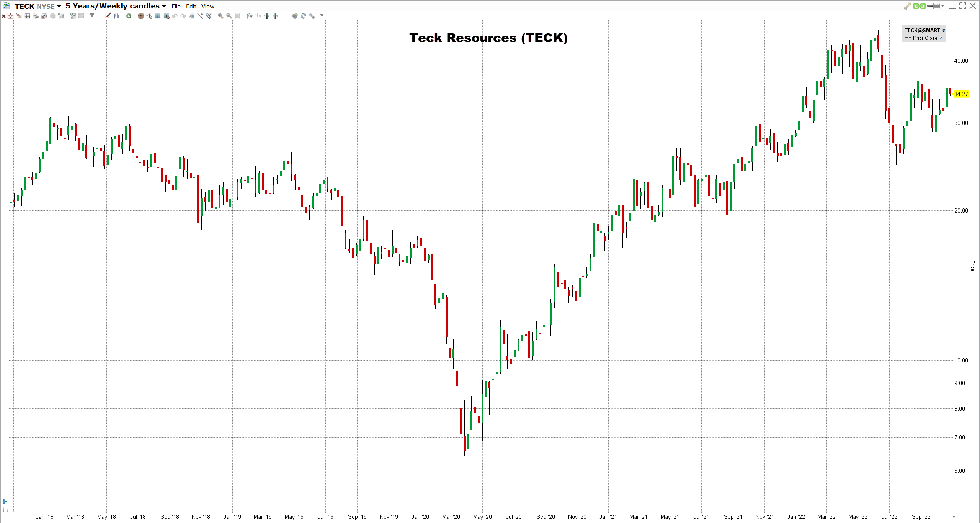Click the green chain link icon
This screenshot has width=980, height=523.
point(919,6)
